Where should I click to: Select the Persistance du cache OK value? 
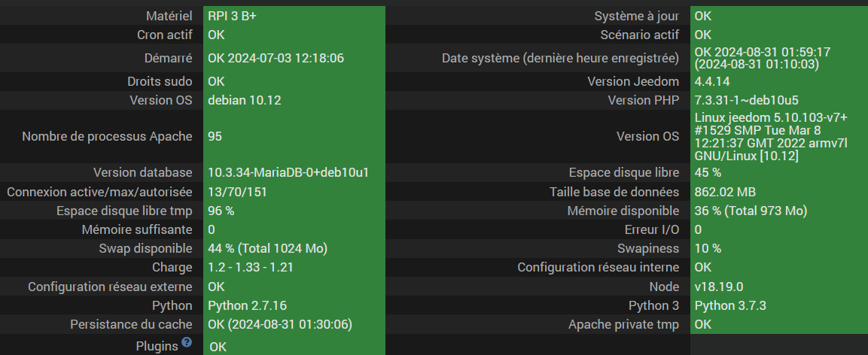click(x=280, y=324)
